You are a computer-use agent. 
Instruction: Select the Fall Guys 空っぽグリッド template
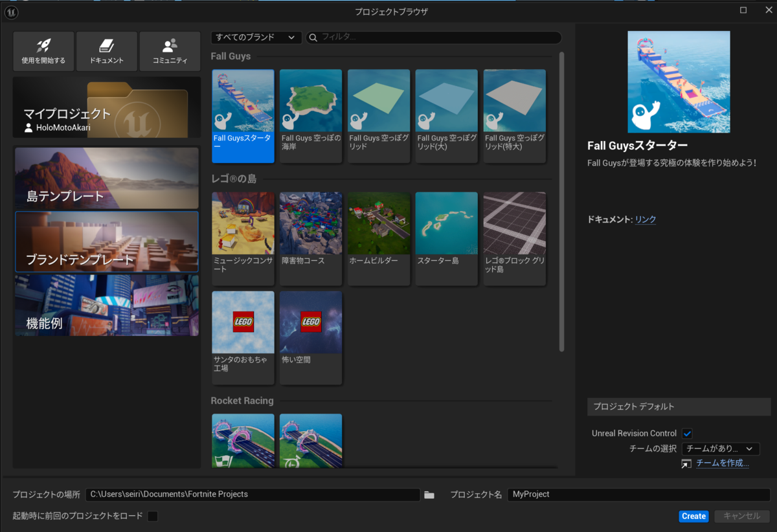tap(379, 116)
